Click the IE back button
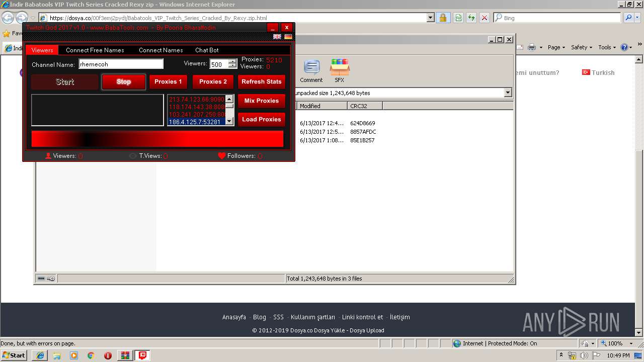 click(x=8, y=18)
